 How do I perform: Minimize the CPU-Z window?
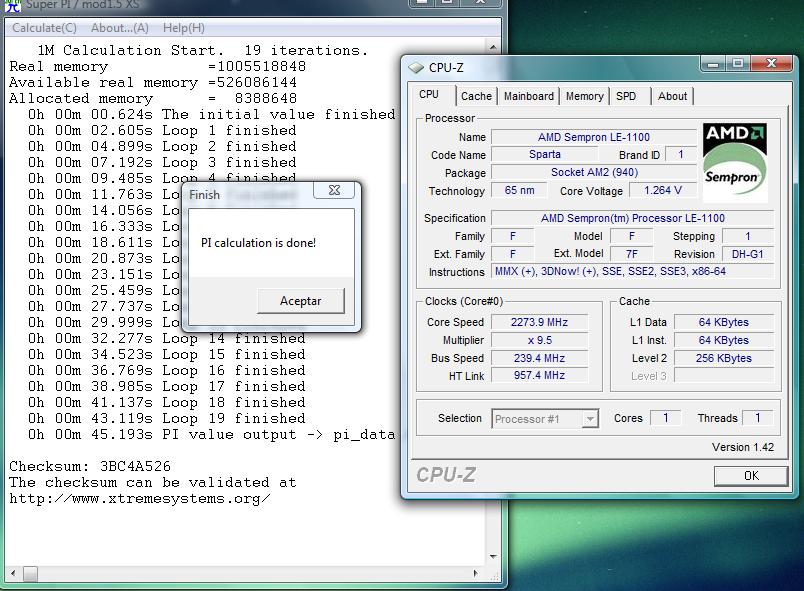[x=713, y=64]
